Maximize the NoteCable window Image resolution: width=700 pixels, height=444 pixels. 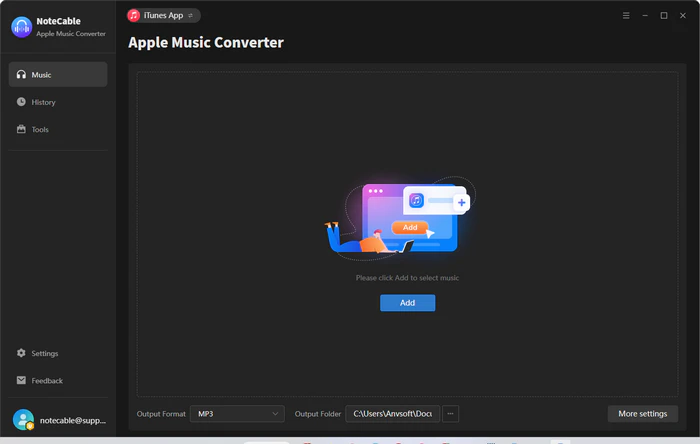click(664, 16)
